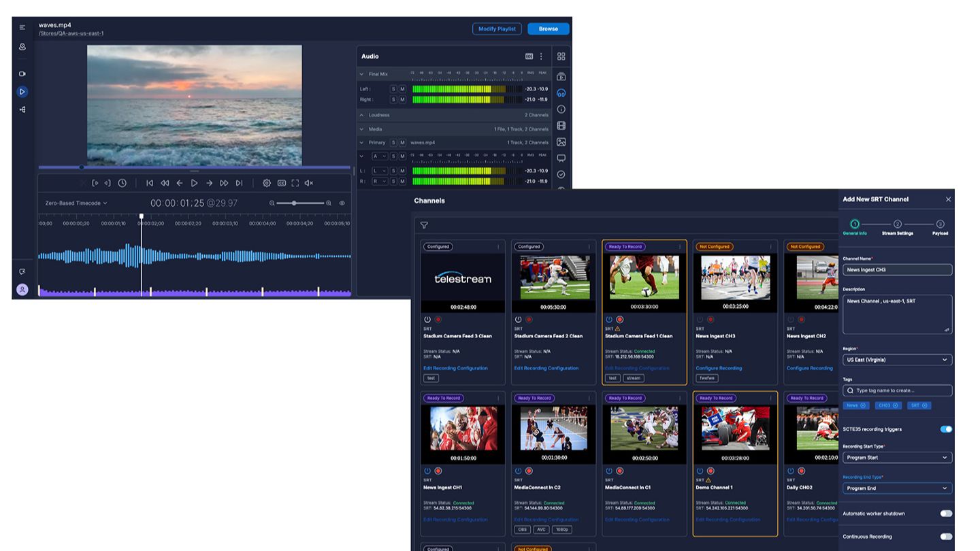Click Configure Recording for News Ingest CH3

(719, 368)
